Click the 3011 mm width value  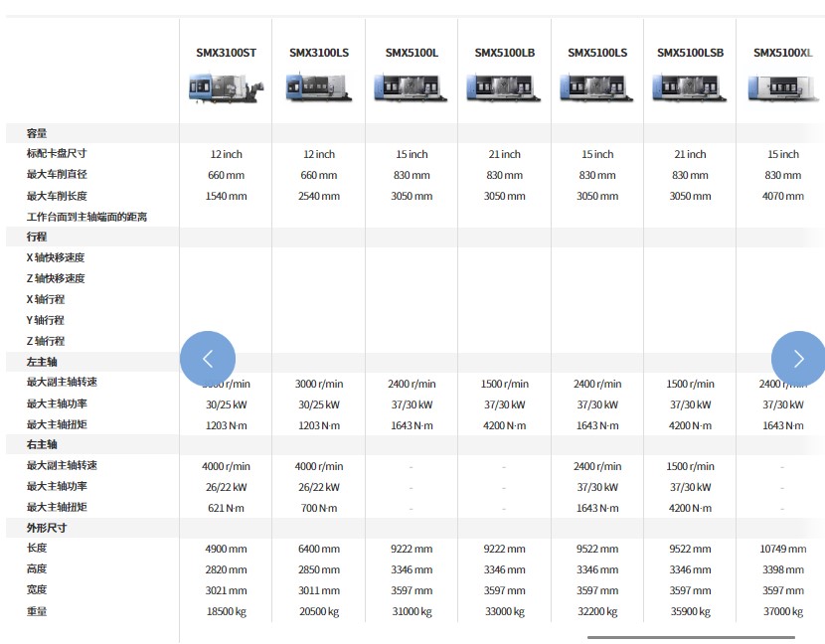(319, 591)
